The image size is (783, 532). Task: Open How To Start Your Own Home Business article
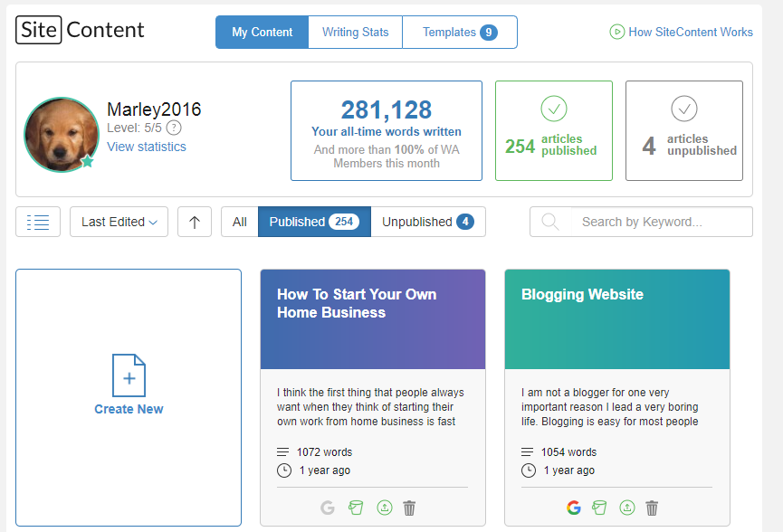(x=357, y=303)
